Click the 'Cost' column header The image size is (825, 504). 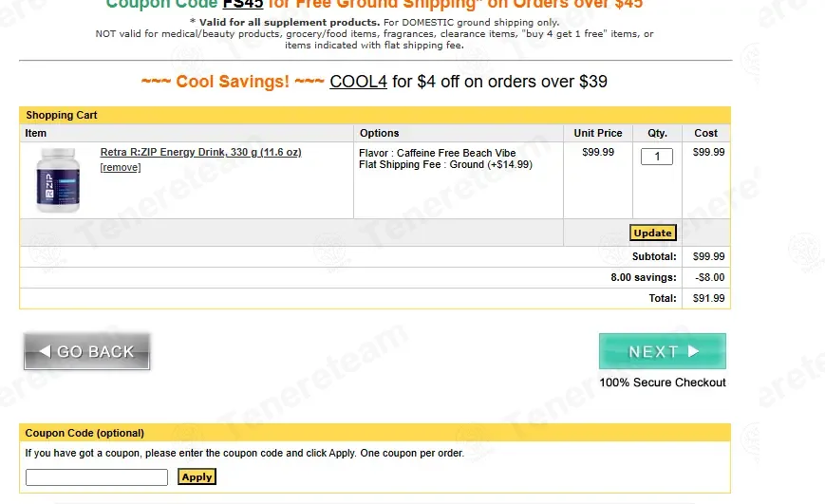(705, 133)
